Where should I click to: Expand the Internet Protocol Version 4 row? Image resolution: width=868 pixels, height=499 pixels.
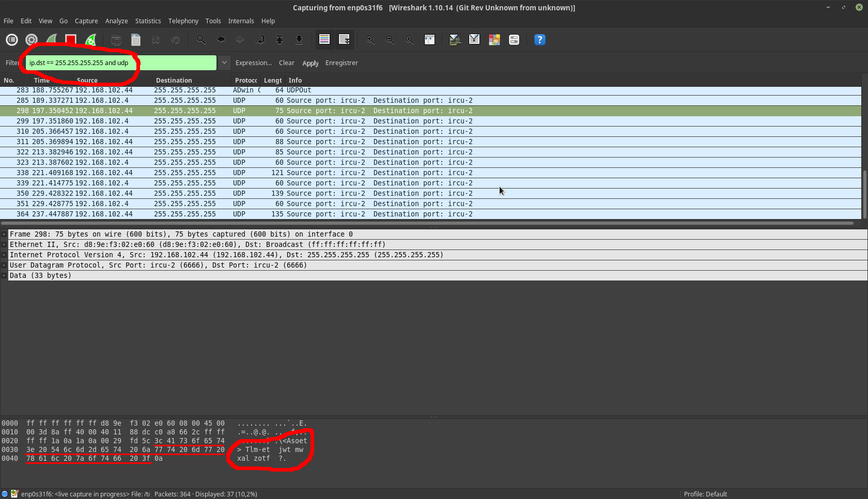click(x=4, y=255)
